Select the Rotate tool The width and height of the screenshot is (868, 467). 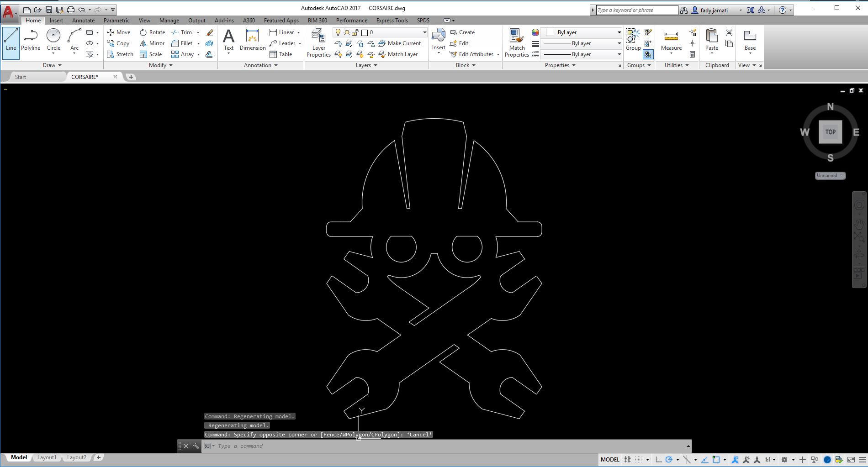pyautogui.click(x=152, y=32)
